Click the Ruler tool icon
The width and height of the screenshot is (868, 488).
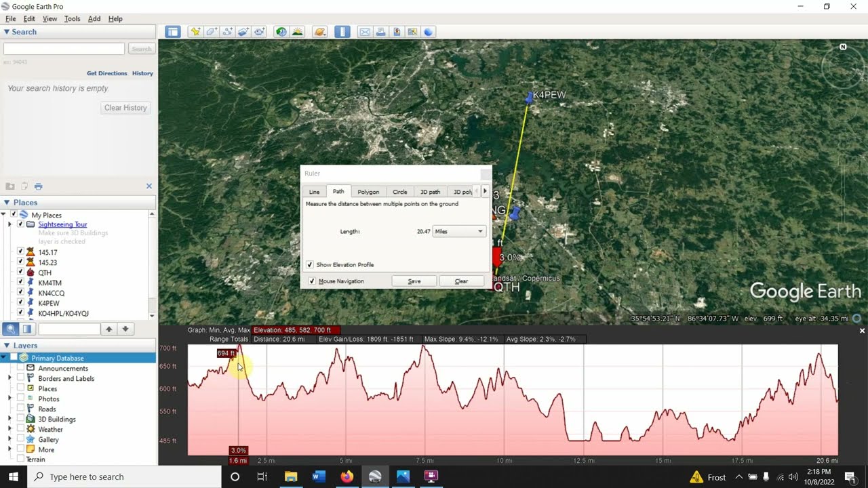pyautogui.click(x=342, y=32)
